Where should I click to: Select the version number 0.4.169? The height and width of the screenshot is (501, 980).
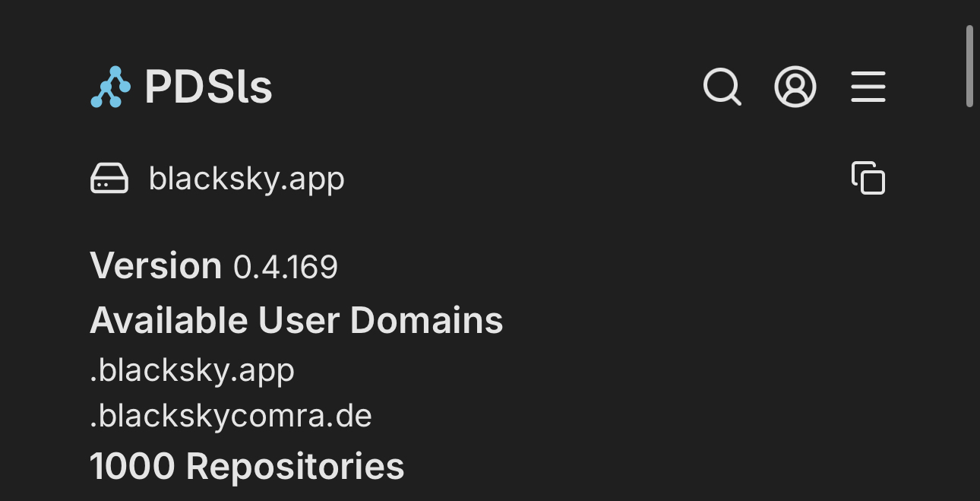[x=286, y=267]
